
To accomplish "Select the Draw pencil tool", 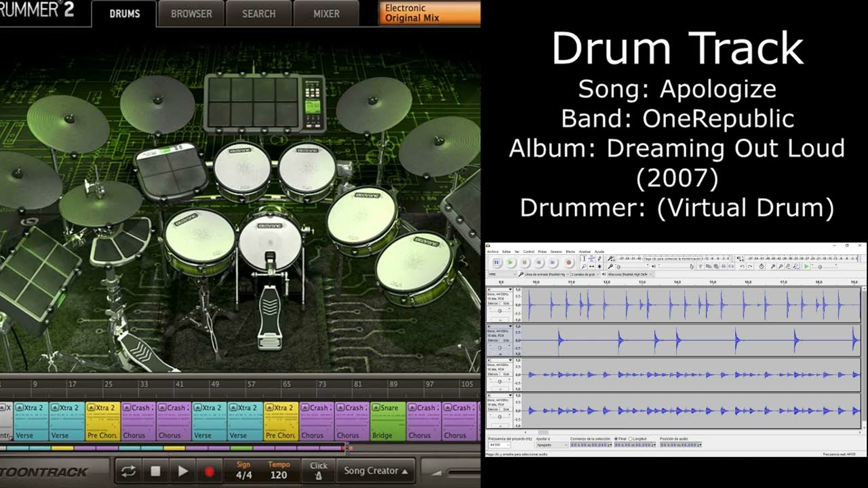I will (599, 258).
